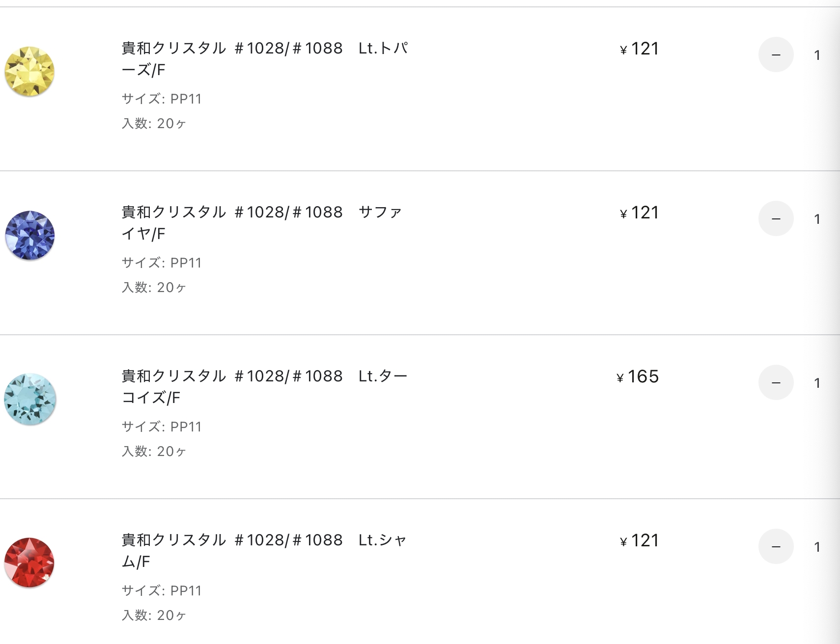Click the ¥121 price of サファイヤ/F
The image size is (840, 644).
coord(639,213)
